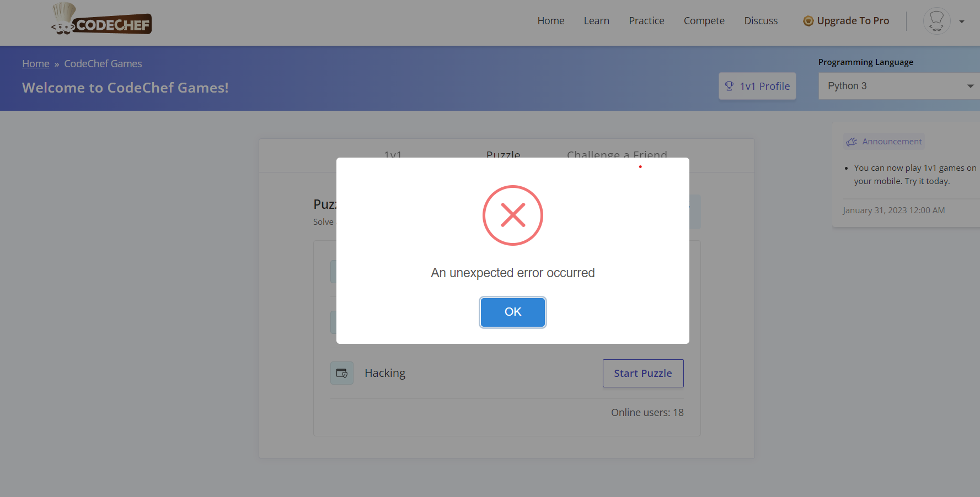Screen dimensions: 980x497
Task: Click the 'Welcome to CodeChef Games!' heading
Action: pos(125,88)
